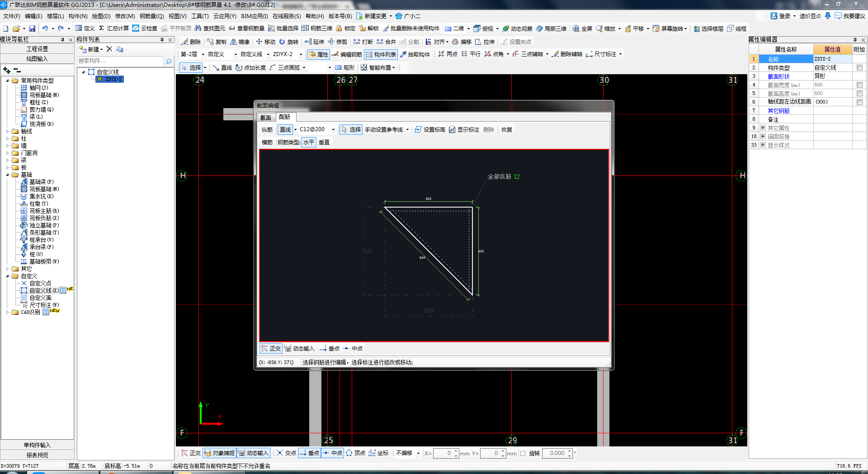
Task: Open 不偏移 offset dropdown
Action: coord(418,453)
